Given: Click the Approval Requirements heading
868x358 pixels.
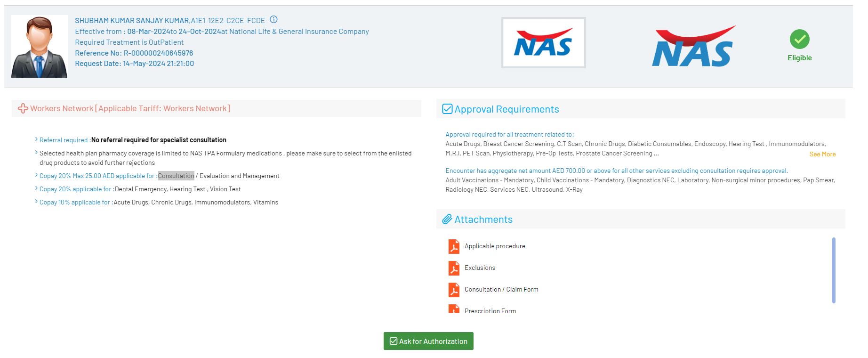Looking at the screenshot, I should (x=507, y=109).
